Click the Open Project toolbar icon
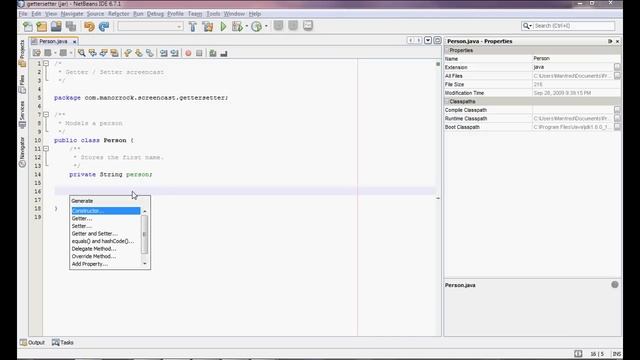This screenshot has height=360, width=640. point(56,27)
